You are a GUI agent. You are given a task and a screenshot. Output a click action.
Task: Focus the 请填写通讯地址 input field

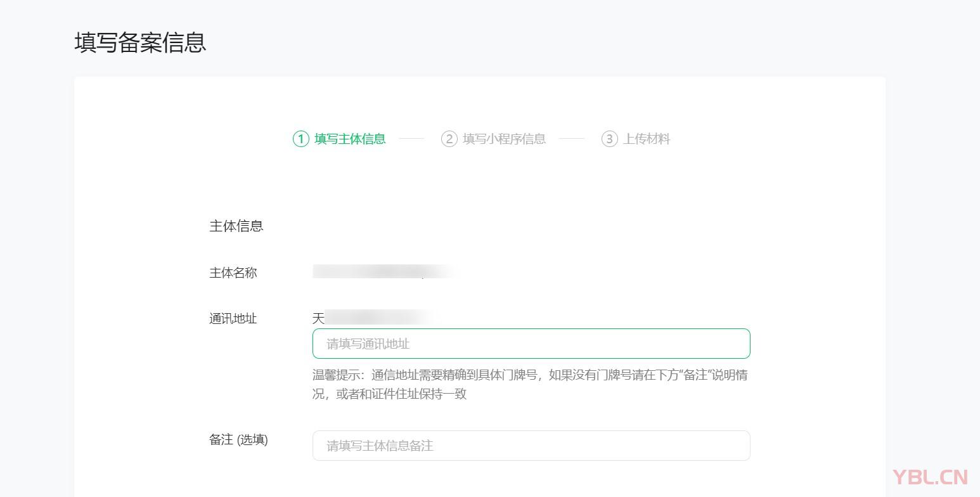[531, 344]
